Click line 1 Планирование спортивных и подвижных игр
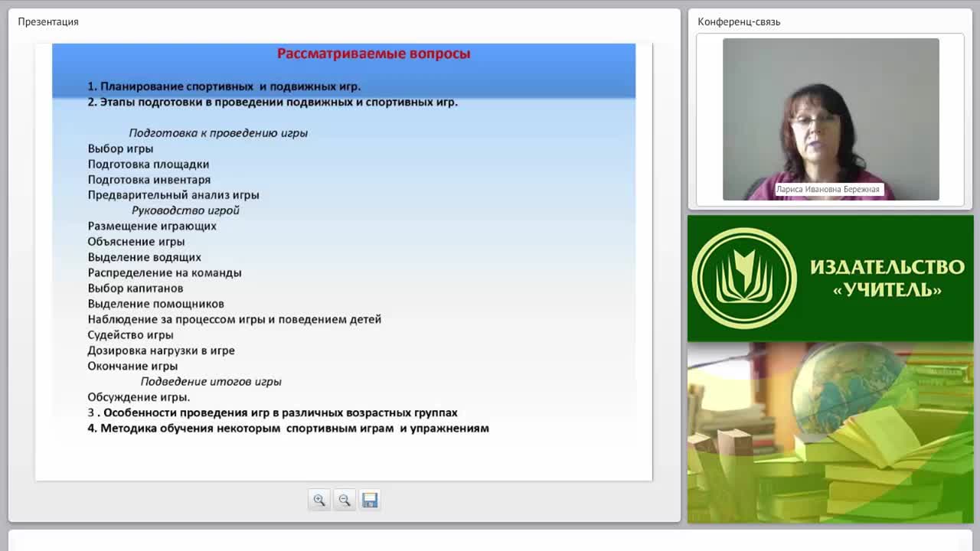Image resolution: width=980 pixels, height=551 pixels. point(224,86)
